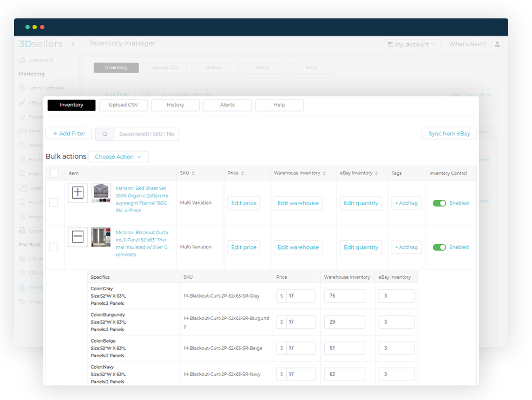The image size is (532, 400).
Task: Click the Sync from eBay button
Action: tap(449, 134)
